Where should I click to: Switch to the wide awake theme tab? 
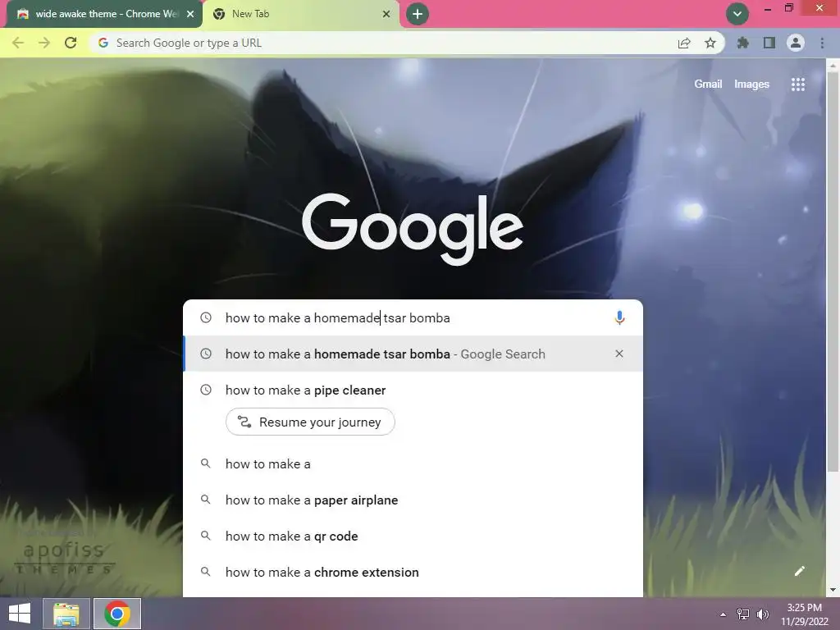tap(104, 14)
